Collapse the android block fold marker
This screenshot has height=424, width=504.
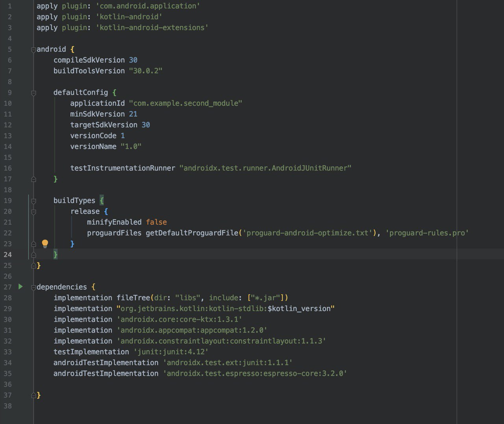(33, 50)
